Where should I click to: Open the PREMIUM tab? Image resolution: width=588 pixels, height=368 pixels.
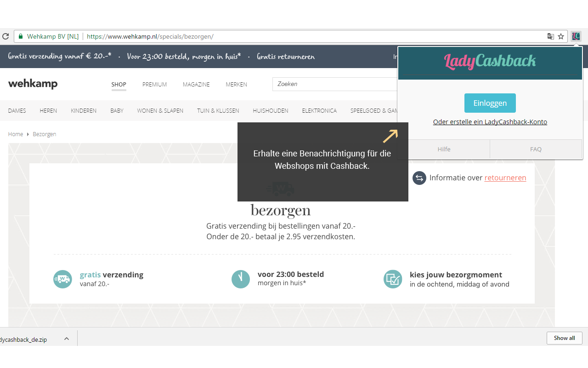154,85
